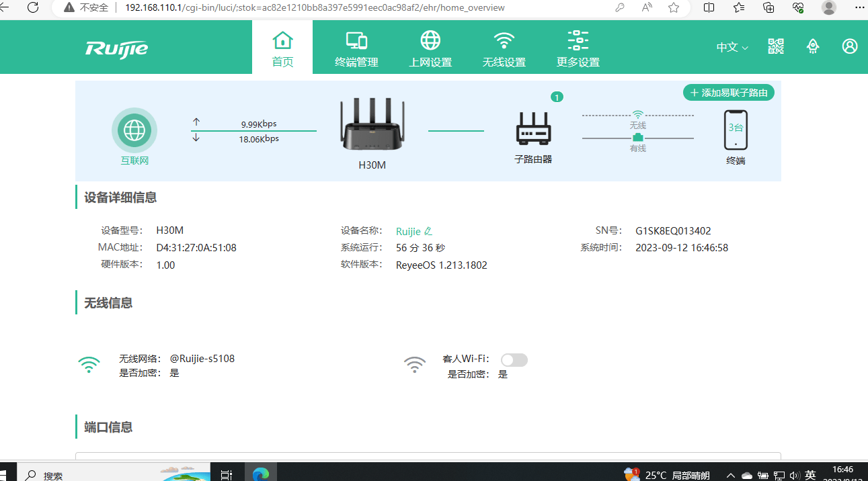The width and height of the screenshot is (868, 481).
Task: Open the 更多设置 tab
Action: coord(578,48)
